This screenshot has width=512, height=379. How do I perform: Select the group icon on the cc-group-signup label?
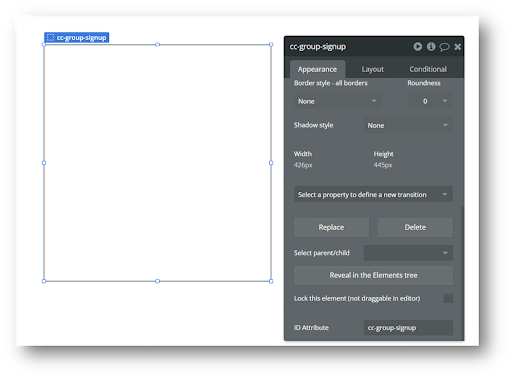50,37
